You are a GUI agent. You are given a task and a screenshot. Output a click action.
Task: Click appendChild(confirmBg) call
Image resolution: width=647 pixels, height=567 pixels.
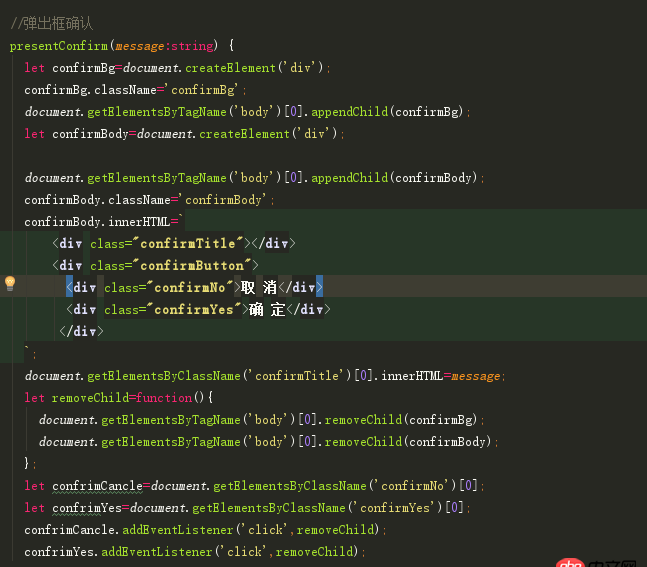(387, 112)
